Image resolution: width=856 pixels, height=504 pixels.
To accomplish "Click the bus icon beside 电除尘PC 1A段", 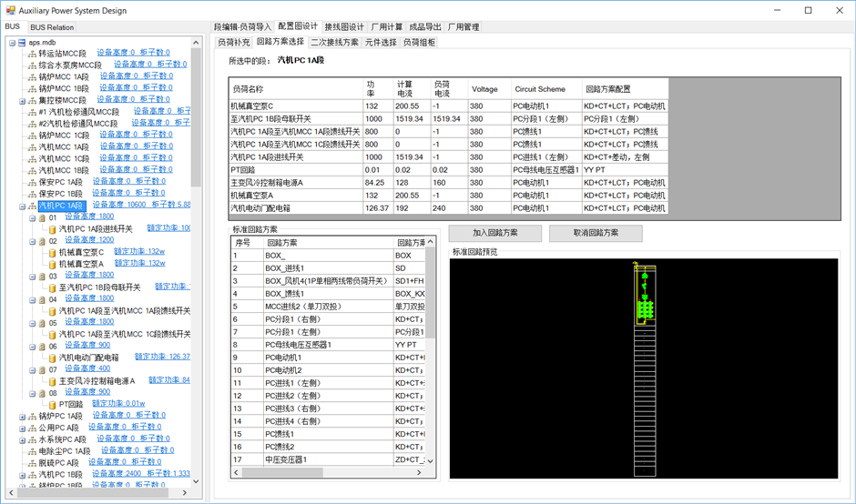I will [32, 451].
